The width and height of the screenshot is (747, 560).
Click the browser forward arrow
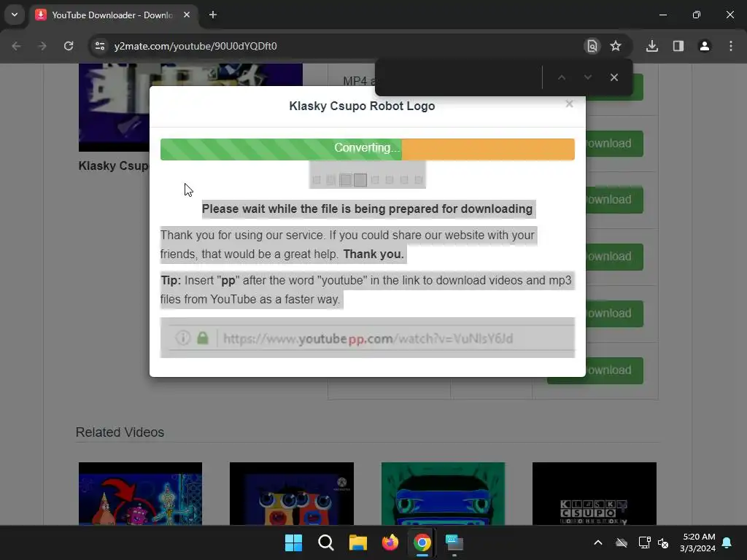pos(42,46)
